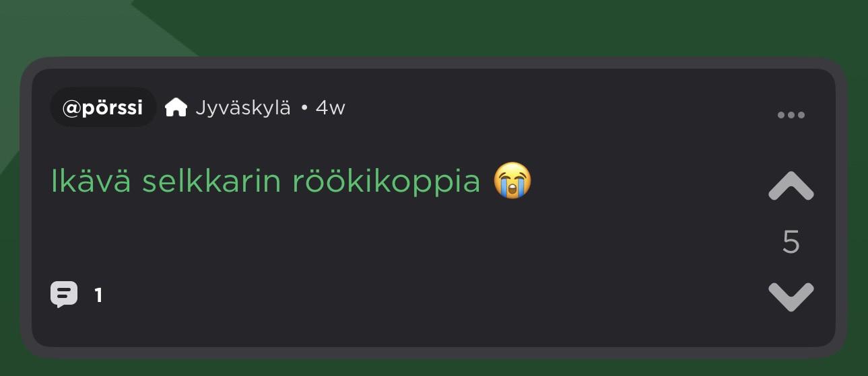Tap the comment speech bubble icon
The image size is (868, 376).
(64, 295)
